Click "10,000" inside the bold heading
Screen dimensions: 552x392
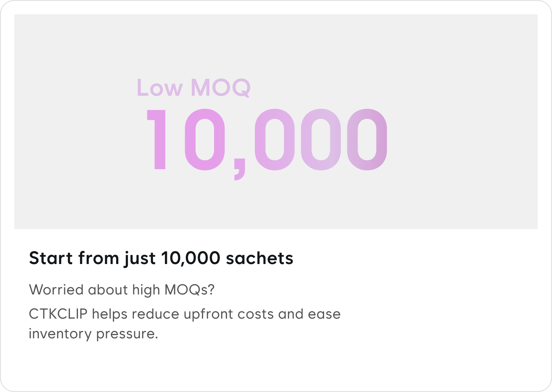coord(191,258)
